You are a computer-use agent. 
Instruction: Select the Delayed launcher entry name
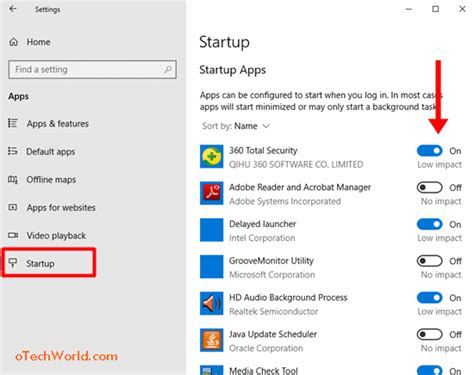click(x=262, y=224)
